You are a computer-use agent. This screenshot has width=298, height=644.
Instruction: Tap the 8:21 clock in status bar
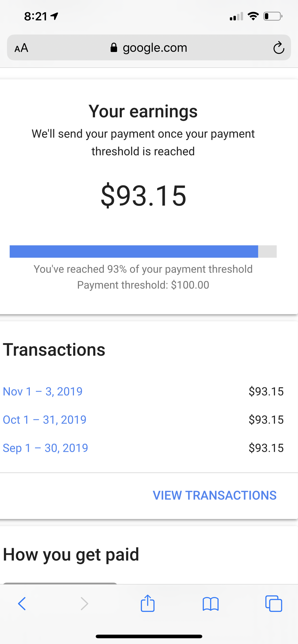[36, 17]
